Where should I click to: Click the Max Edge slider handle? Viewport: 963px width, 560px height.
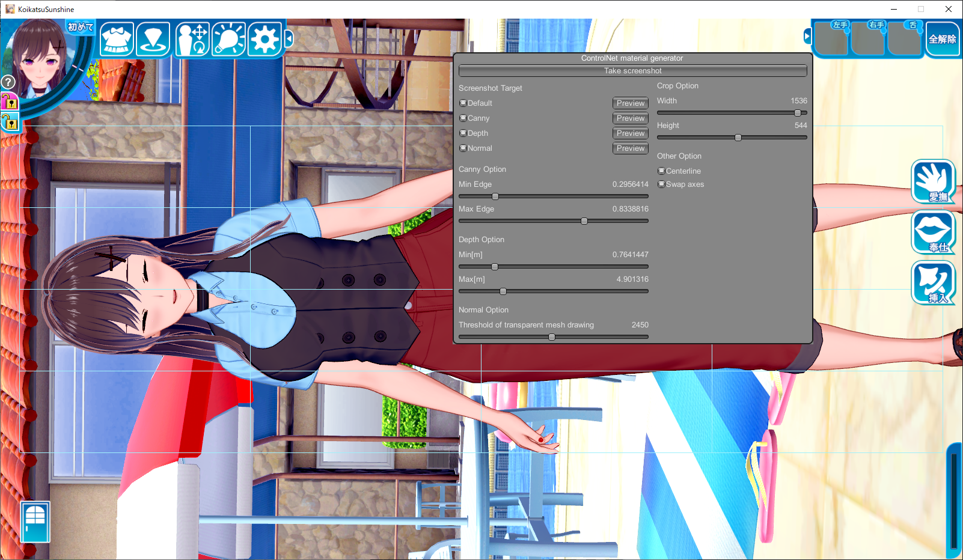click(584, 221)
